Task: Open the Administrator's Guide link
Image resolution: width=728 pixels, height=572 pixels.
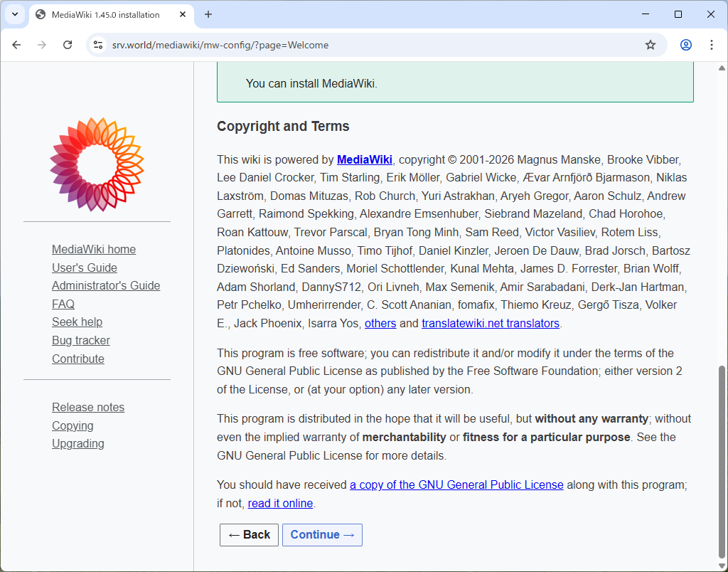Action: 106,286
